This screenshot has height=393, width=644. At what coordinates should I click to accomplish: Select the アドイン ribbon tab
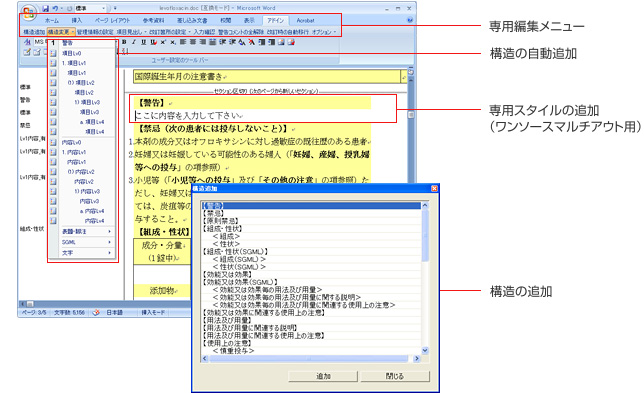click(x=275, y=20)
